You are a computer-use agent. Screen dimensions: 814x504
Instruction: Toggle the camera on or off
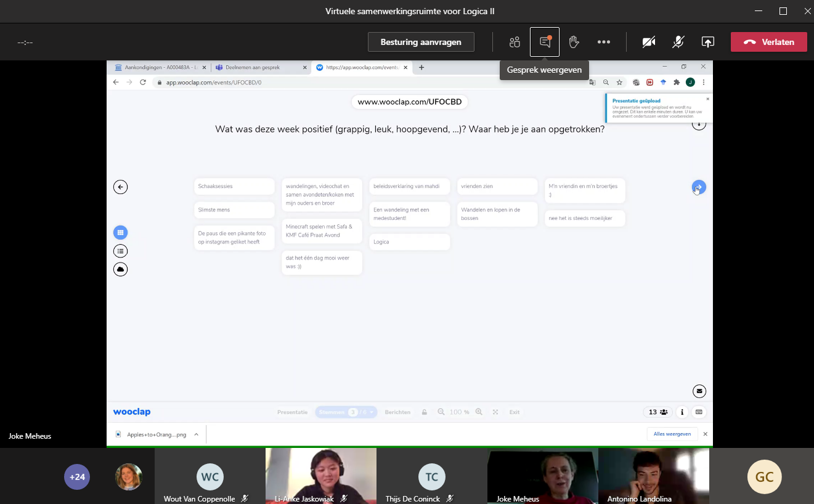(648, 42)
